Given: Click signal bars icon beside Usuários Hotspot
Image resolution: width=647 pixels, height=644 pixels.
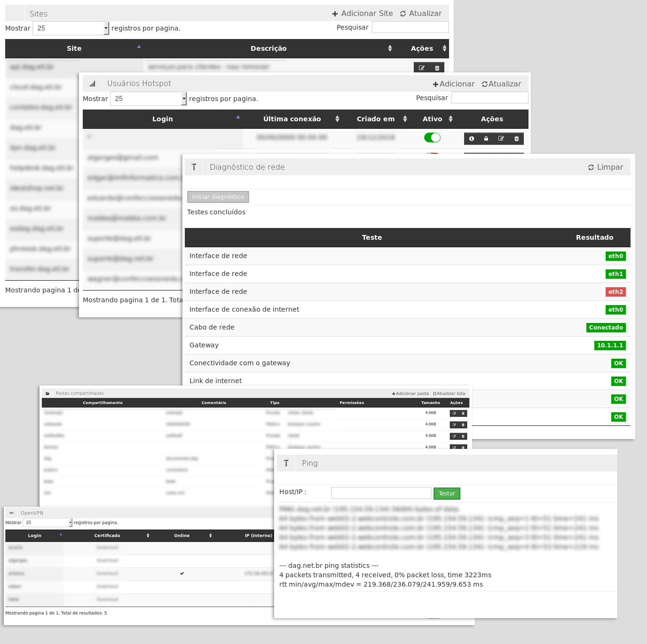Looking at the screenshot, I should point(93,84).
